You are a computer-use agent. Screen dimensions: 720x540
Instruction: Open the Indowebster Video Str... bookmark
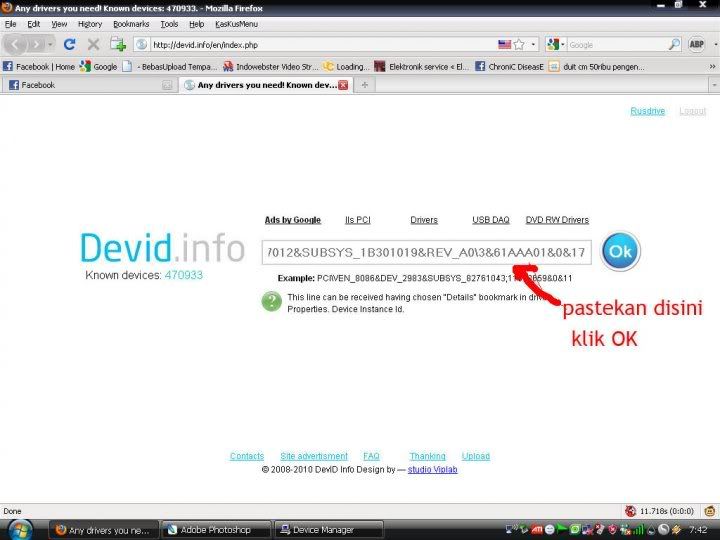[x=270, y=67]
